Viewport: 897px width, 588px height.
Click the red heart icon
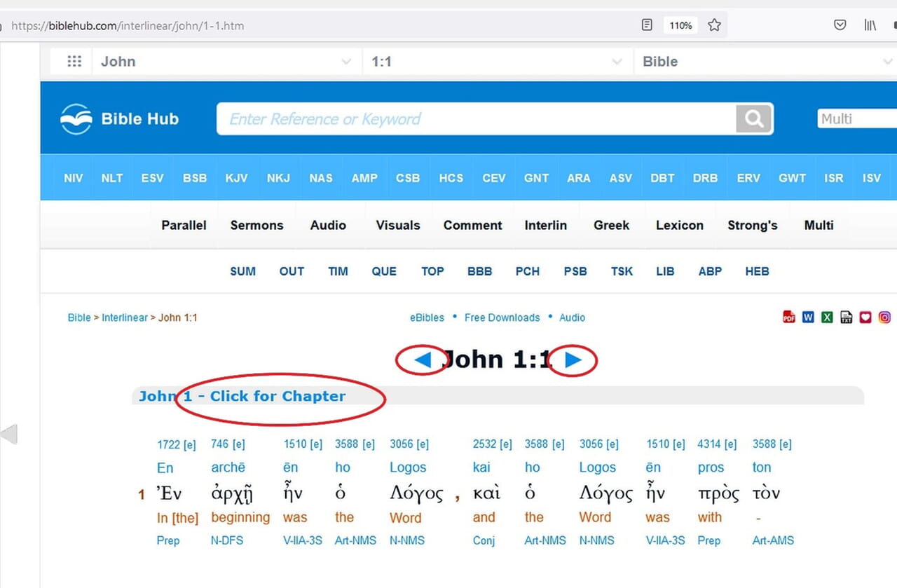click(865, 317)
